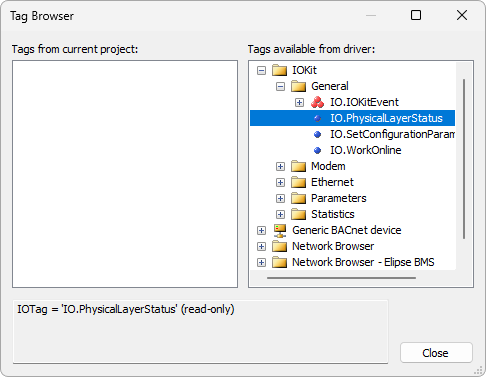Click the IOKit root folder icon
Screen dimensions: 486x377
click(x=279, y=70)
